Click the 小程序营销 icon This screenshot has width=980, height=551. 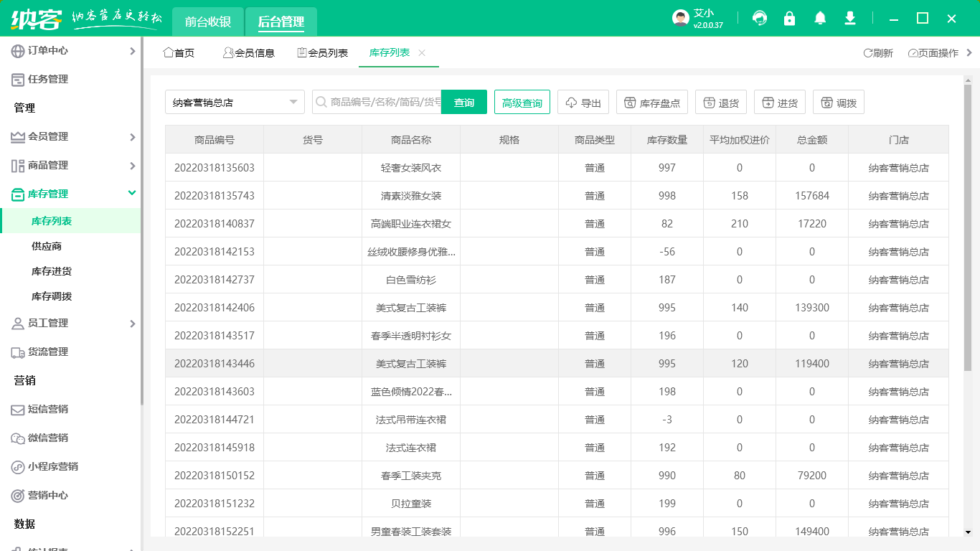[18, 467]
